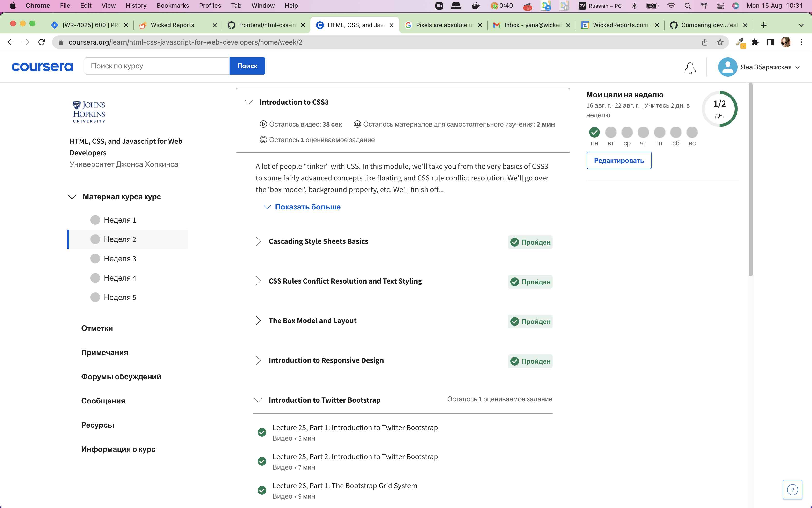This screenshot has height=508, width=812.
Task: Select the Saturday (сб) goal day circle
Action: pyautogui.click(x=676, y=132)
